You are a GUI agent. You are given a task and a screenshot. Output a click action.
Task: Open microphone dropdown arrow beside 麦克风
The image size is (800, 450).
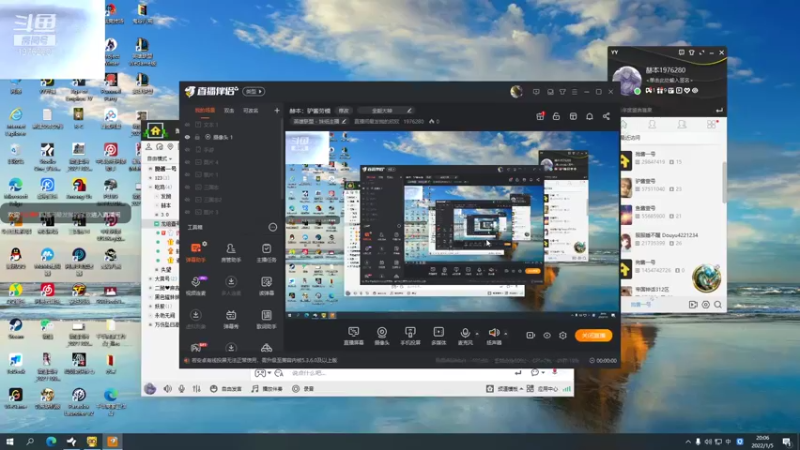(477, 334)
